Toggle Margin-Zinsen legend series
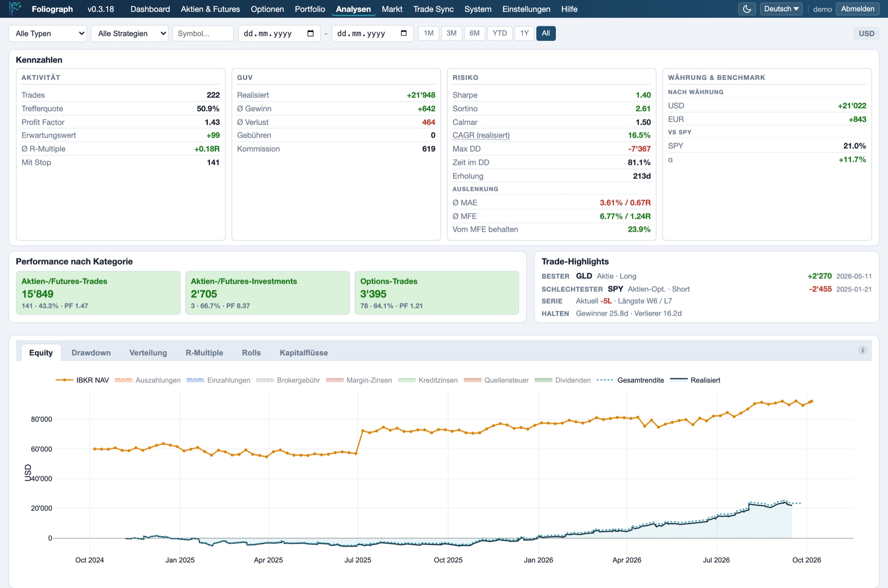This screenshot has height=588, width=888. [x=359, y=380]
